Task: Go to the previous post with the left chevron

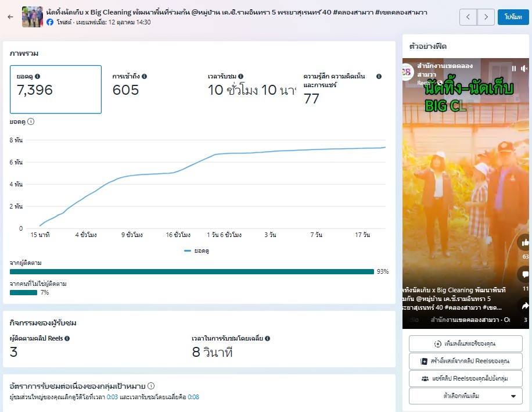Action: point(468,17)
